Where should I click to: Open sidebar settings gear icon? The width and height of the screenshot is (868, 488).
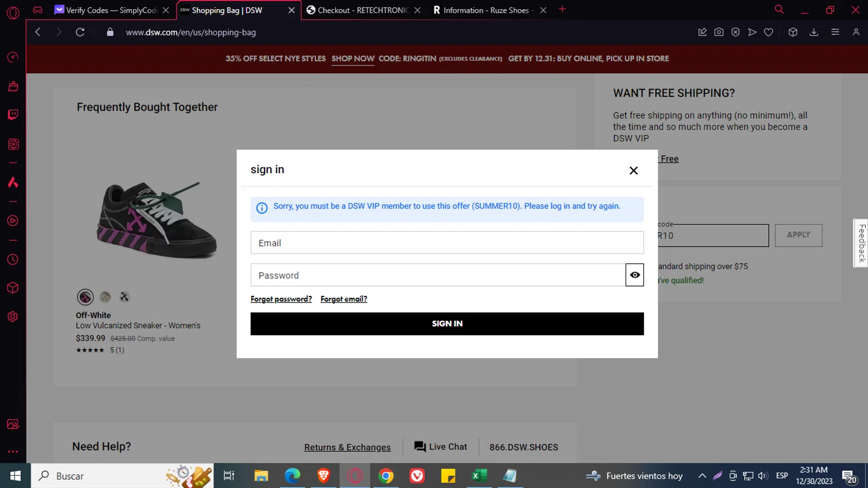coord(13,317)
